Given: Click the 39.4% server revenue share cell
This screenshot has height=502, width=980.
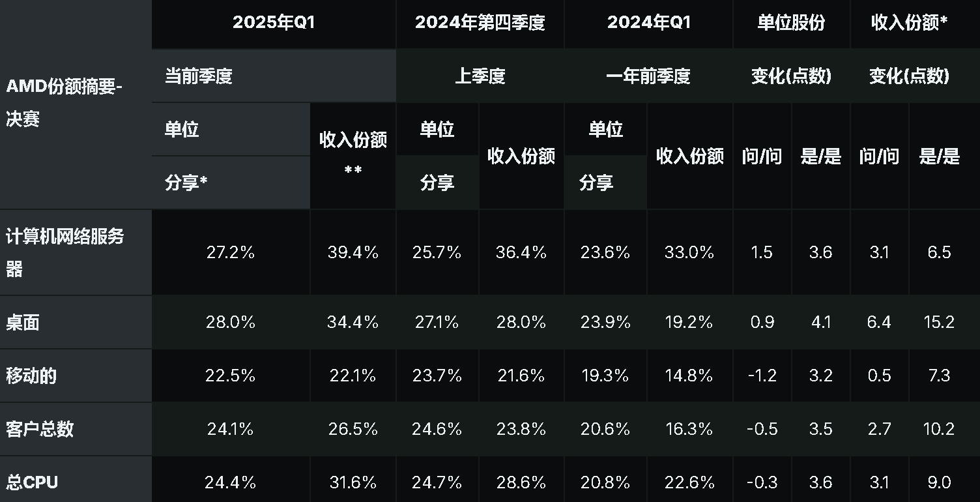Looking at the screenshot, I should click(353, 252).
